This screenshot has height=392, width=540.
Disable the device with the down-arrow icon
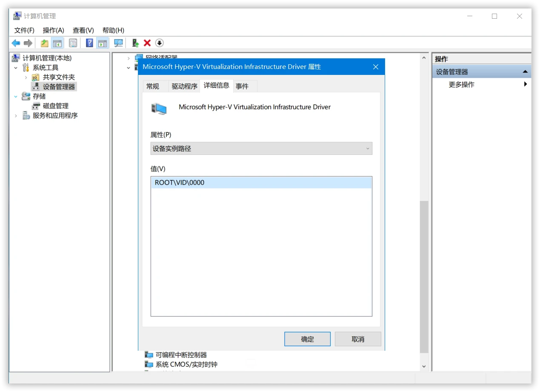tap(159, 43)
